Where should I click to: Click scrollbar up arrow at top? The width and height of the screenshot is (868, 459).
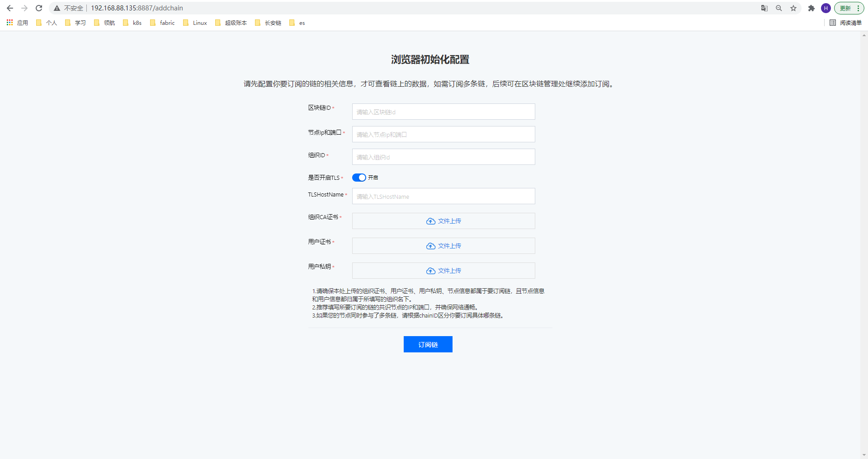tap(864, 35)
